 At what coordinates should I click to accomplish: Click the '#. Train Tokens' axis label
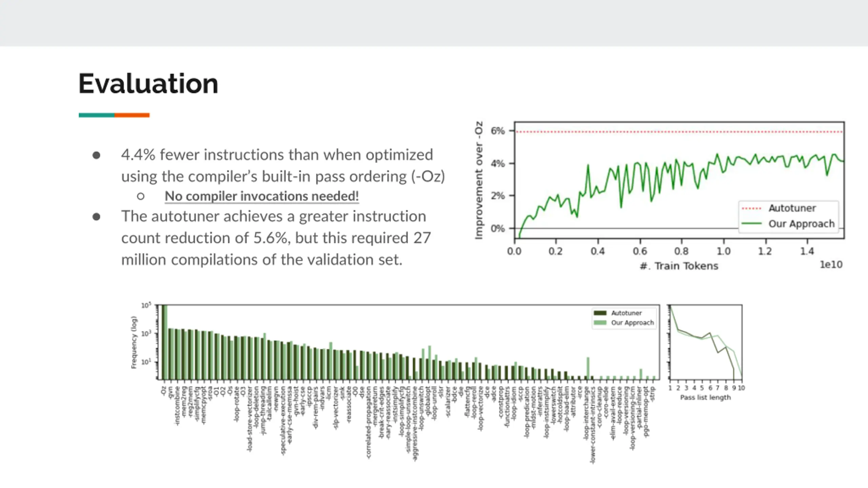679,266
